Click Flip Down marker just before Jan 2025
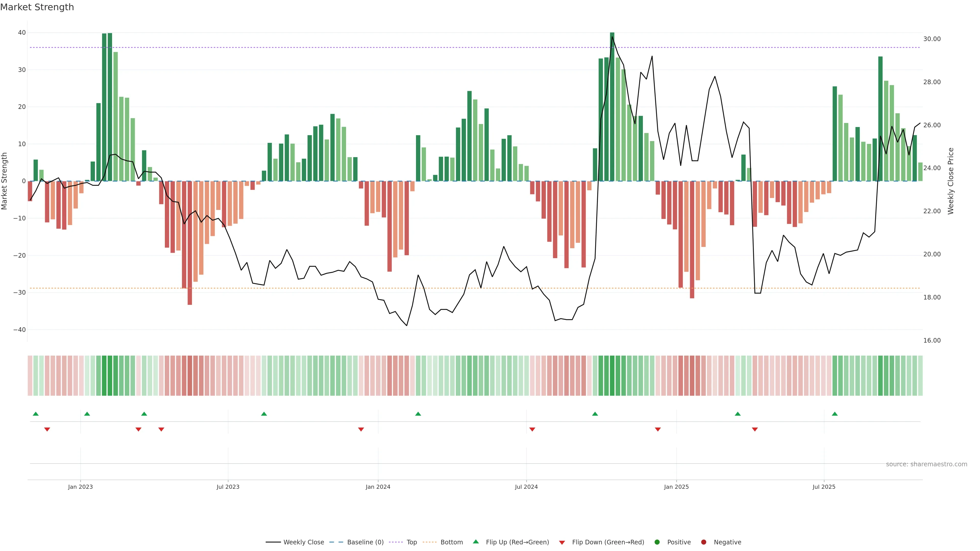 [658, 429]
